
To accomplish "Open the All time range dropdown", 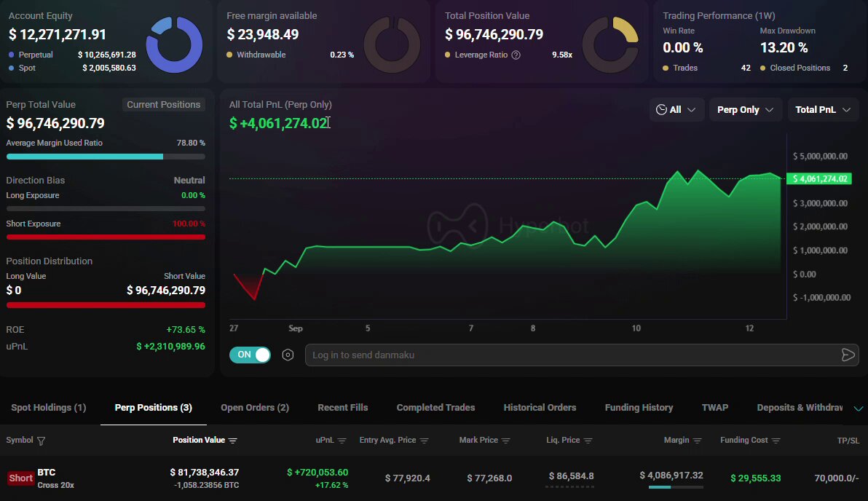I will (x=676, y=110).
